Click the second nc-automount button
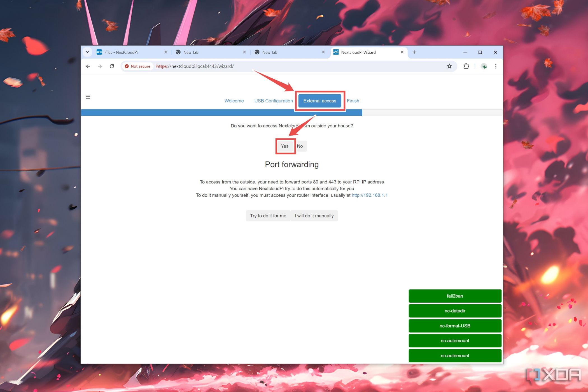The height and width of the screenshot is (392, 588). coord(455,355)
